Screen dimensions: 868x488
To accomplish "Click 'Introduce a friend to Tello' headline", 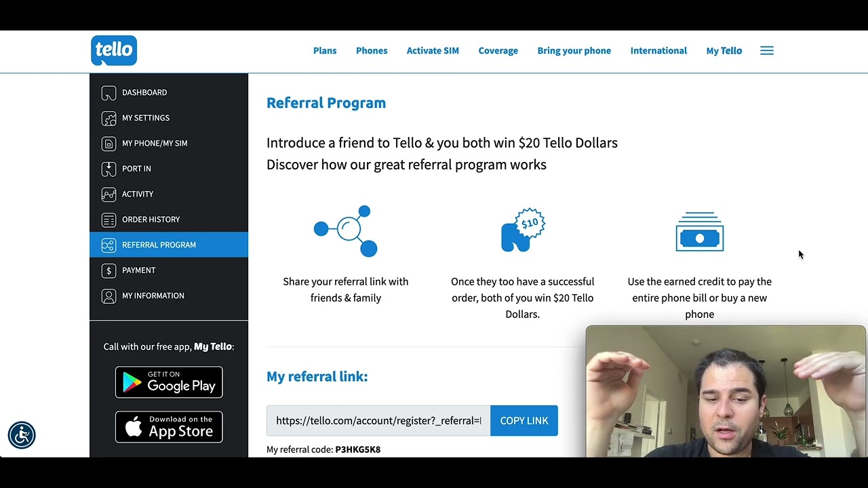I will (442, 143).
